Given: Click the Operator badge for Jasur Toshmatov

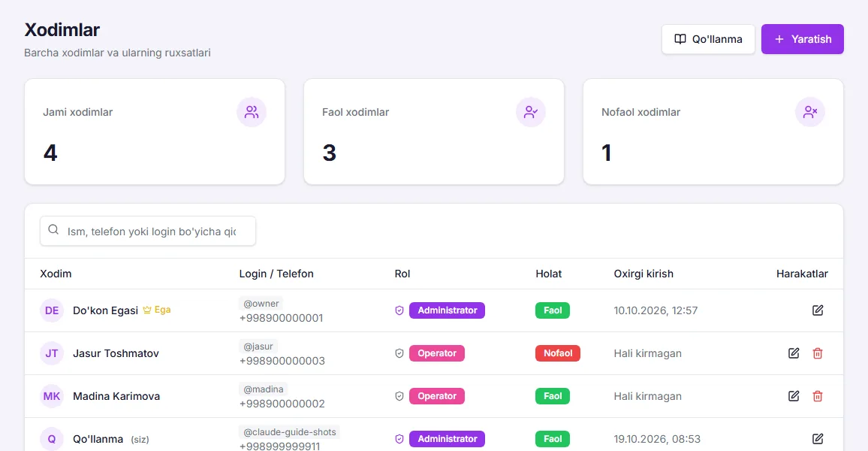Looking at the screenshot, I should click(x=437, y=353).
